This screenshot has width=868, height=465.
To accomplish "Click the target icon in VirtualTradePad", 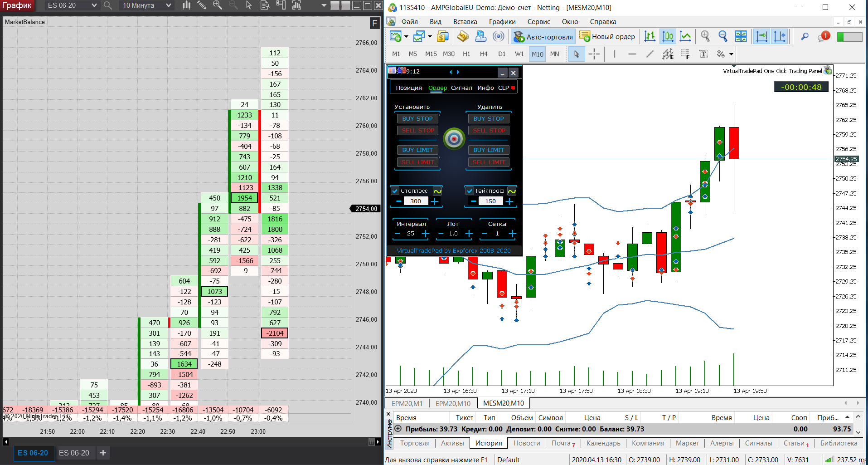I will click(x=454, y=139).
